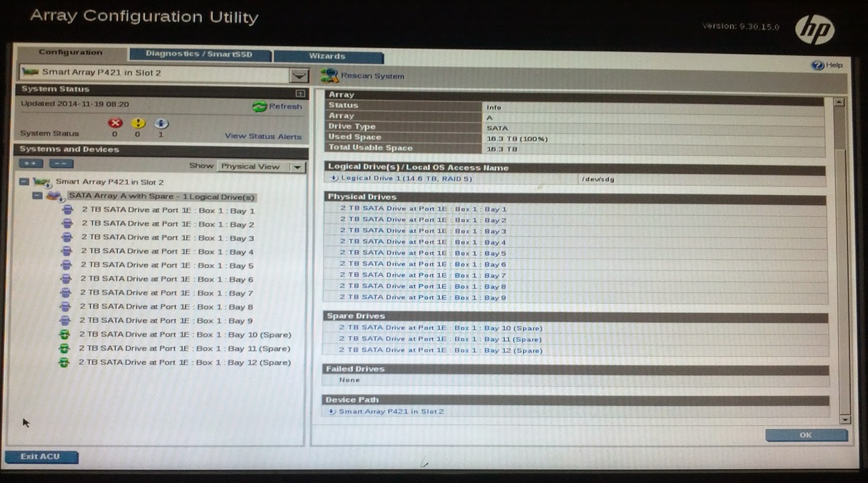Select Bay 9 drive in tree
This screenshot has width=868, height=483.
(166, 321)
